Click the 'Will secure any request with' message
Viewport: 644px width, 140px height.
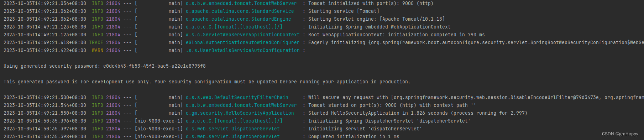point(476,98)
